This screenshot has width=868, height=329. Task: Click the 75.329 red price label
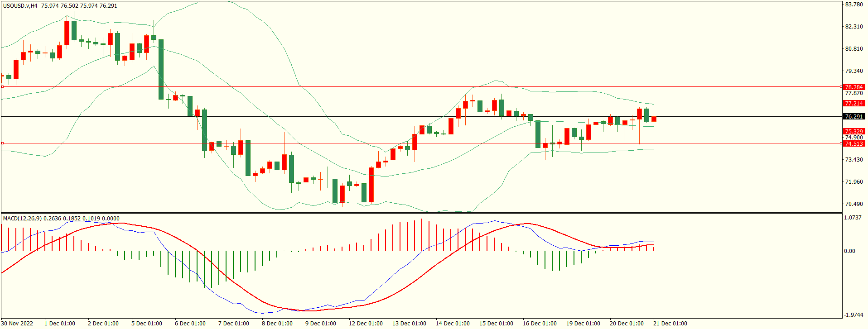coord(854,132)
